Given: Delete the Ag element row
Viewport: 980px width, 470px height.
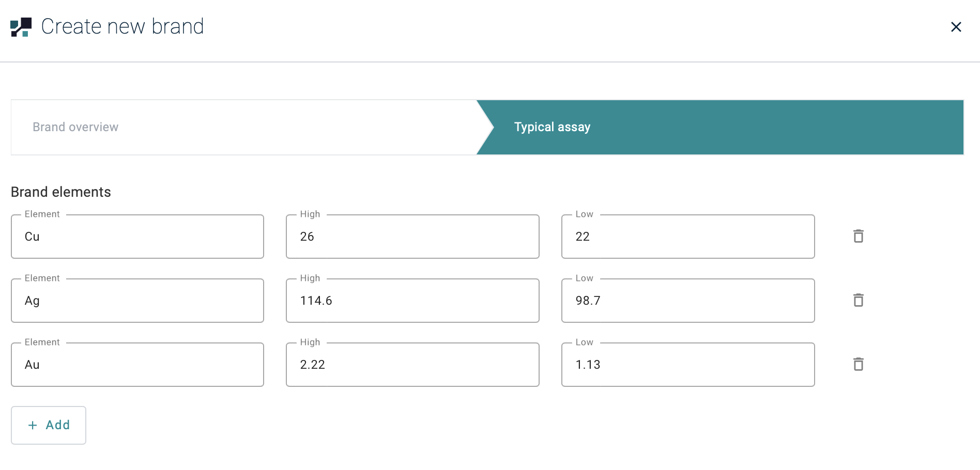Looking at the screenshot, I should tap(858, 300).
